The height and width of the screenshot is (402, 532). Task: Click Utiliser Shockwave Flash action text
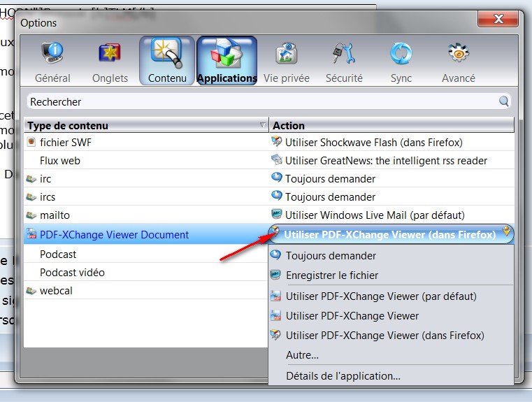click(373, 142)
